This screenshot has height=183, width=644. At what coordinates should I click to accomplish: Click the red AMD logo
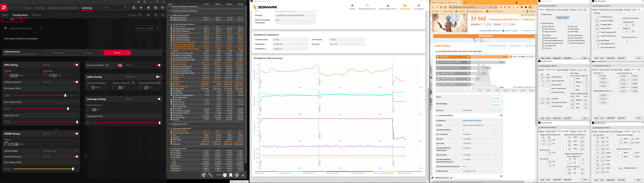coord(4,8)
